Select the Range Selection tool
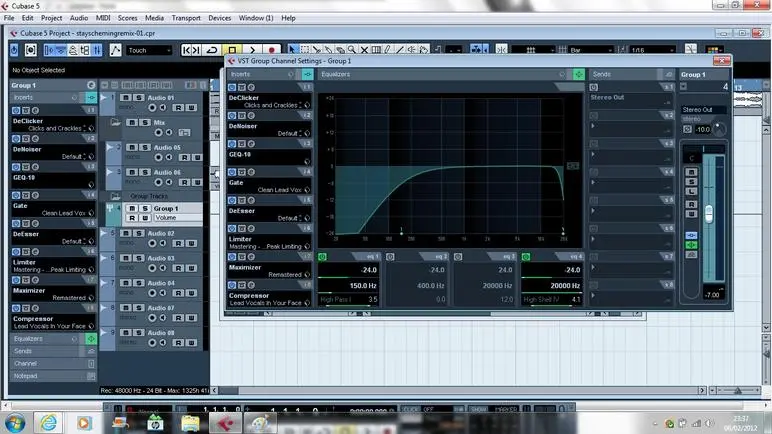This screenshot has height=434, width=772. [305, 50]
